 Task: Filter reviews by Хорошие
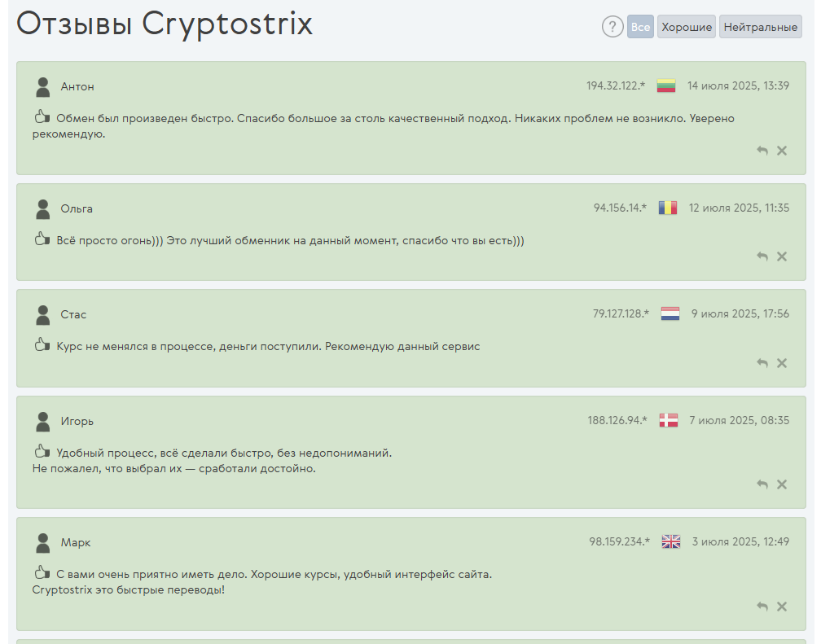(687, 27)
